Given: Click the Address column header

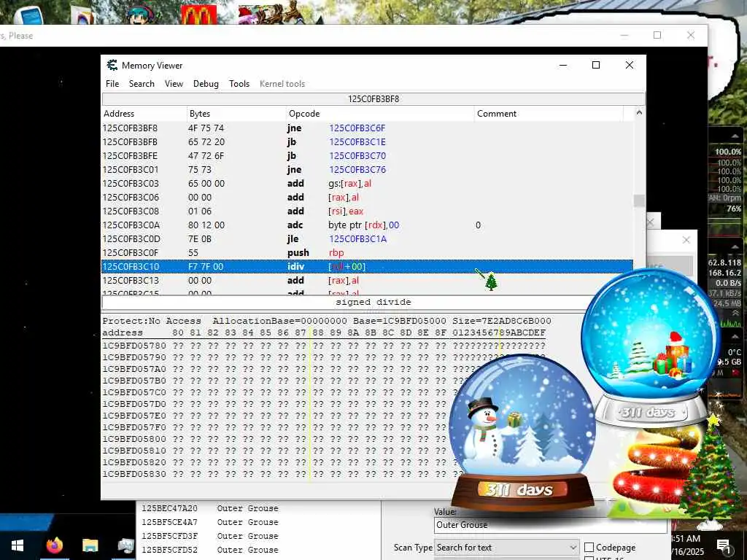Looking at the screenshot, I should [144, 114].
